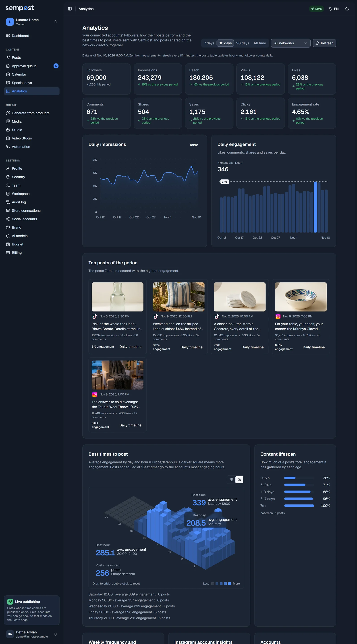Open the All networks dropdown

[x=291, y=43]
